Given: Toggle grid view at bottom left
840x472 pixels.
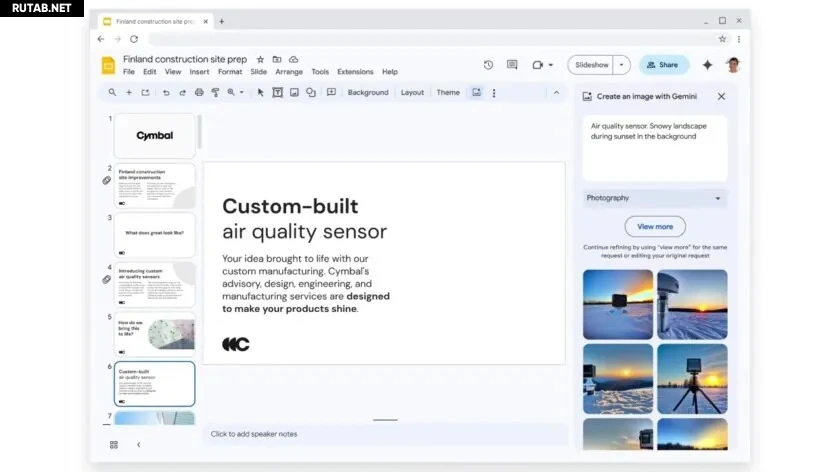Looking at the screenshot, I should 113,444.
